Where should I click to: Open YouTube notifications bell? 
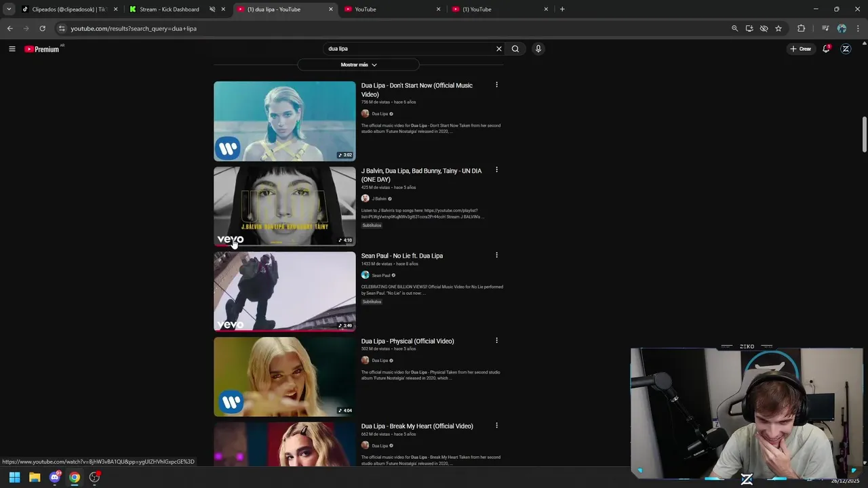pos(826,49)
